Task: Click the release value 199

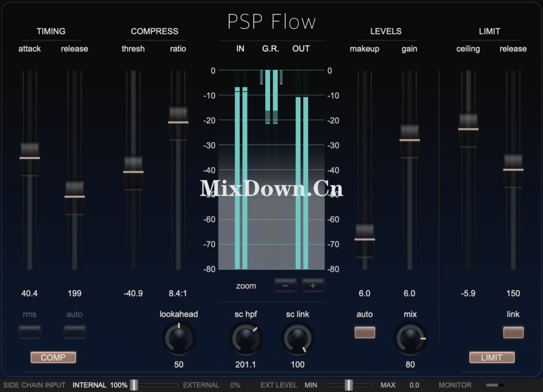Action: [x=74, y=293]
